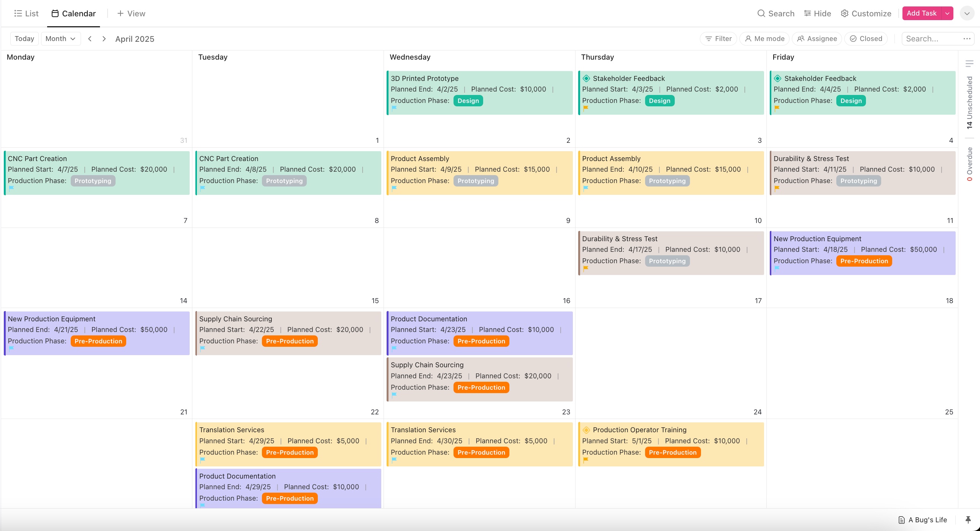
Task: Jump to Today in the calendar
Action: pos(24,39)
